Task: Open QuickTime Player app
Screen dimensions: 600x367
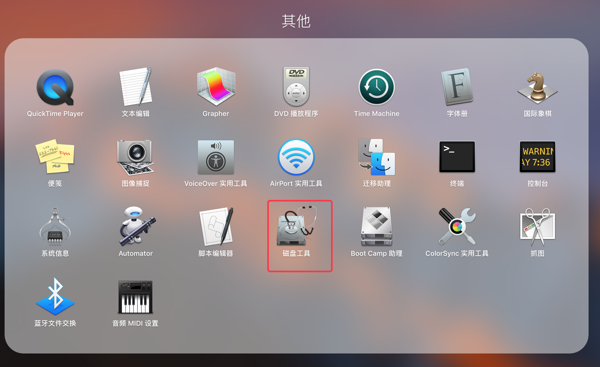Action: 55,87
